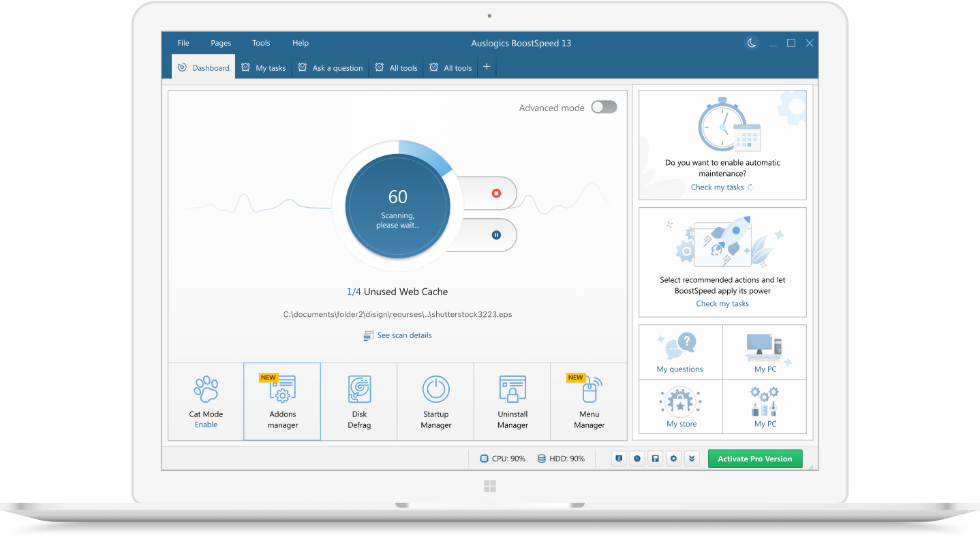980x537 pixels.
Task: Click the scanned file path ending in shutterstock3223.eps
Action: coord(397,314)
